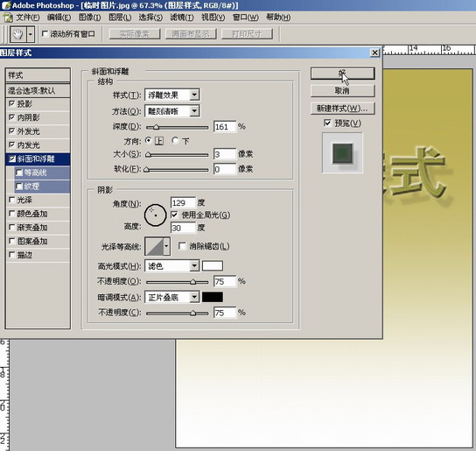476x451 pixels.
Task: Uncheck the 内发光 style checkbox
Action: coord(12,144)
